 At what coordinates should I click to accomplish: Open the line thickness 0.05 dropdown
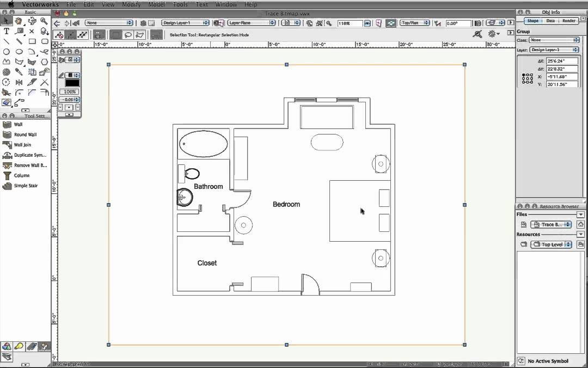(x=70, y=100)
